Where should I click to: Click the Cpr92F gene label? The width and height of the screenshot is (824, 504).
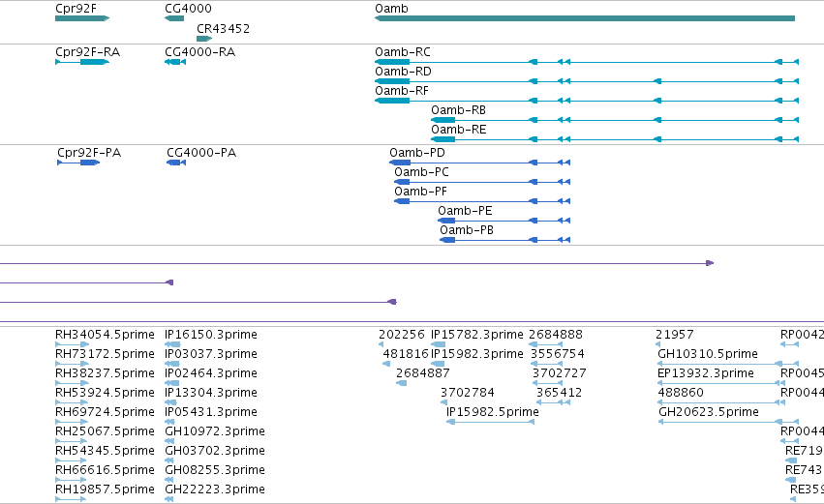click(x=76, y=9)
